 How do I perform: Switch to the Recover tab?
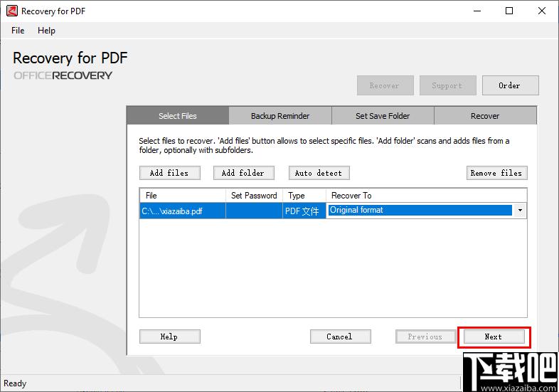coord(485,115)
